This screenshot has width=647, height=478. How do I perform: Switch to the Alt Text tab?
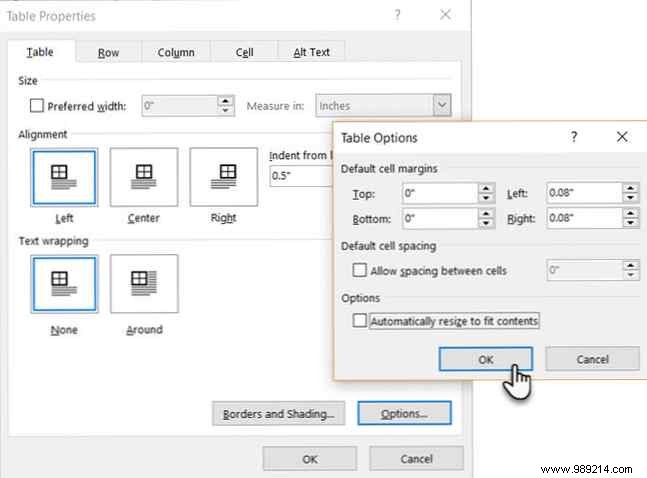311,52
